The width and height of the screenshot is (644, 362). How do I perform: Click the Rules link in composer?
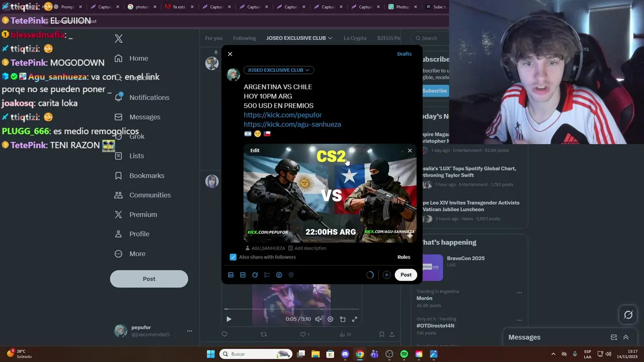404,257
